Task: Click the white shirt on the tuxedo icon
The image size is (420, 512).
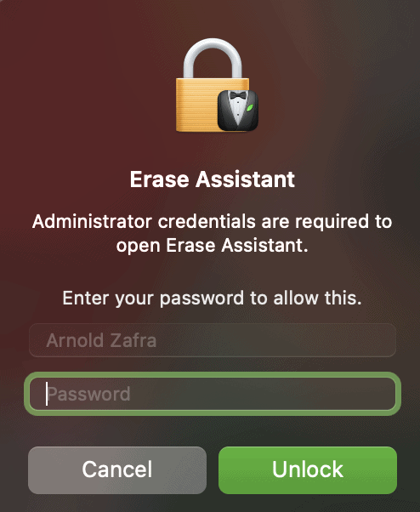Action: (238, 110)
